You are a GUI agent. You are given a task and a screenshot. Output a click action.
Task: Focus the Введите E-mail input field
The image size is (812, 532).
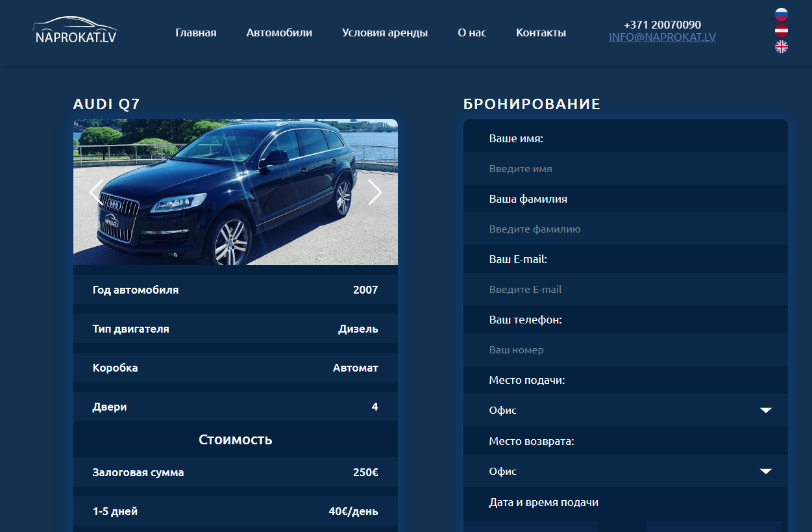click(626, 289)
